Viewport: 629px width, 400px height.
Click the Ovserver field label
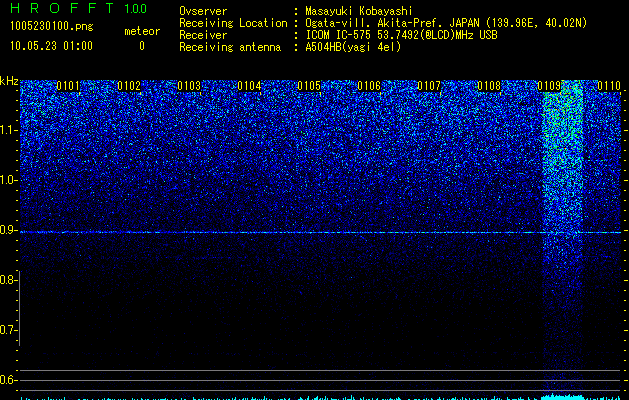203,11
